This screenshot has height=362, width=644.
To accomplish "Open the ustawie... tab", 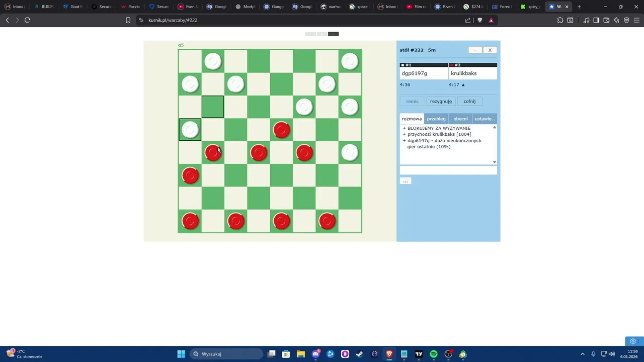I will tap(485, 119).
